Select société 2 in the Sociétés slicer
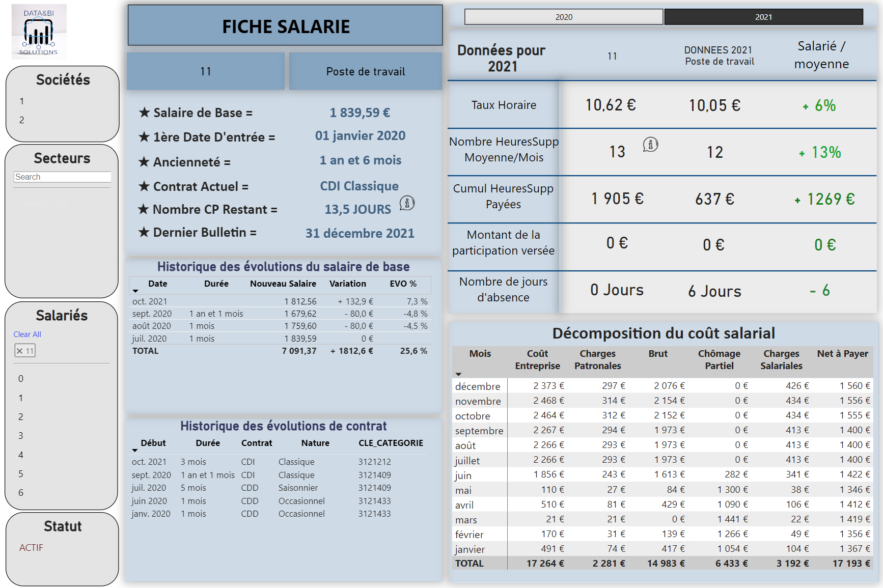 pyautogui.click(x=21, y=120)
